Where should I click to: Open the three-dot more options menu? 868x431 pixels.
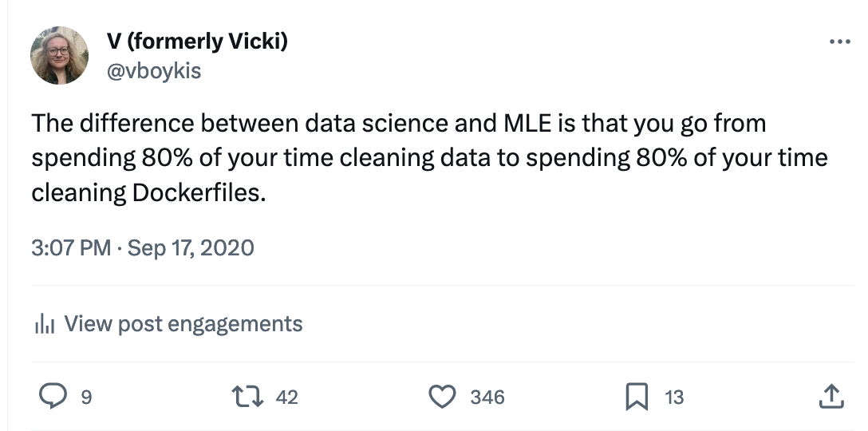coord(840,42)
